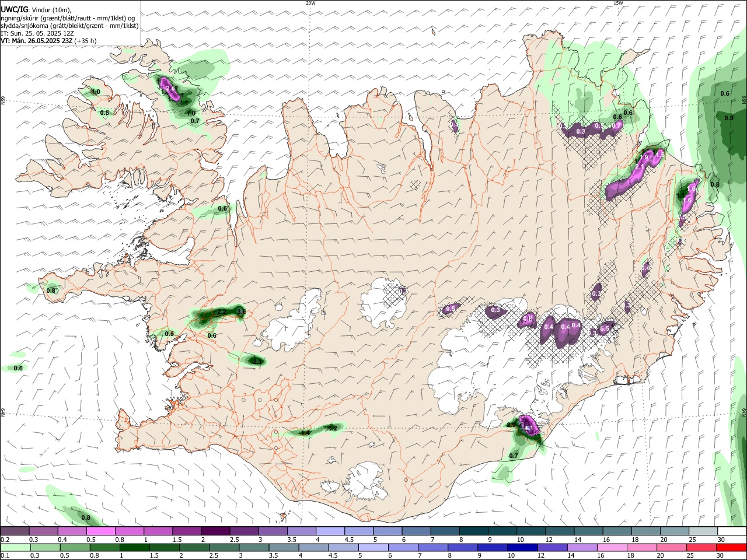
Task: Pick the darkest purple snow swatch at 2
Action: click(215, 531)
